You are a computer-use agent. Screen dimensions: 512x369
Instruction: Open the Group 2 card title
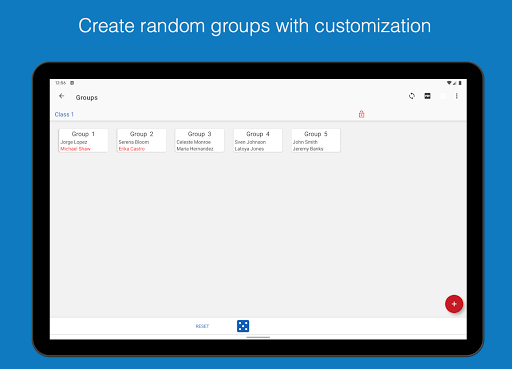tap(141, 134)
